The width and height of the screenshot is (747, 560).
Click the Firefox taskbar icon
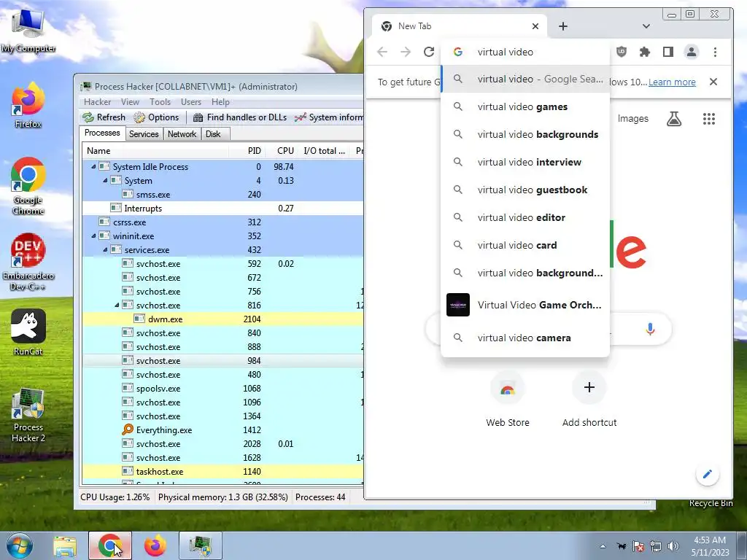tap(155, 545)
